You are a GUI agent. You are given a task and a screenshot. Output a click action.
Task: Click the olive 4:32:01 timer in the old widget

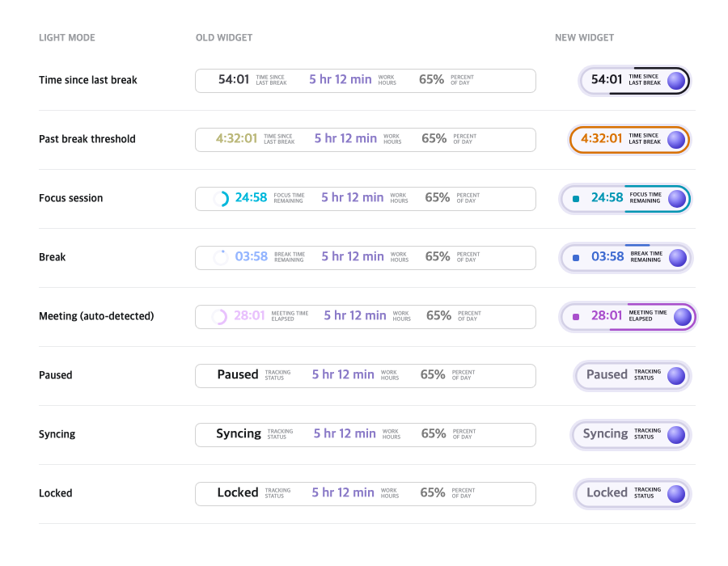236,138
